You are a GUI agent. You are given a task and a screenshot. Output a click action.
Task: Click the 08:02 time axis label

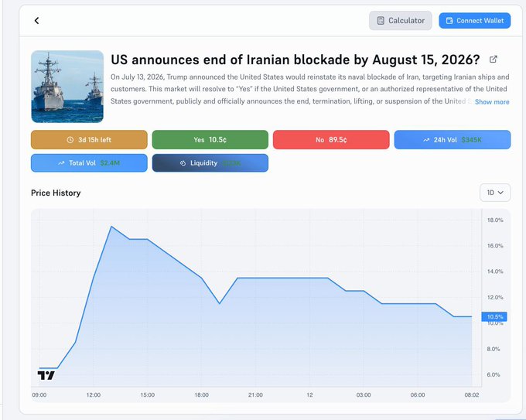pyautogui.click(x=472, y=394)
